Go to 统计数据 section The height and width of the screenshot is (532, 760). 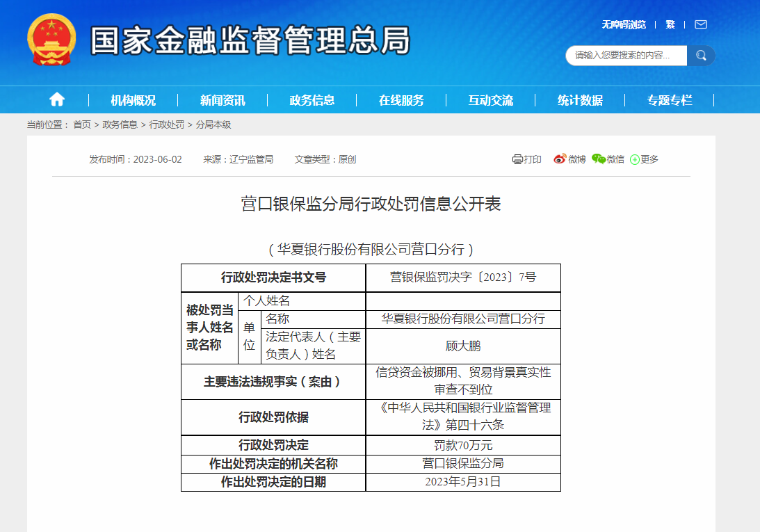580,100
